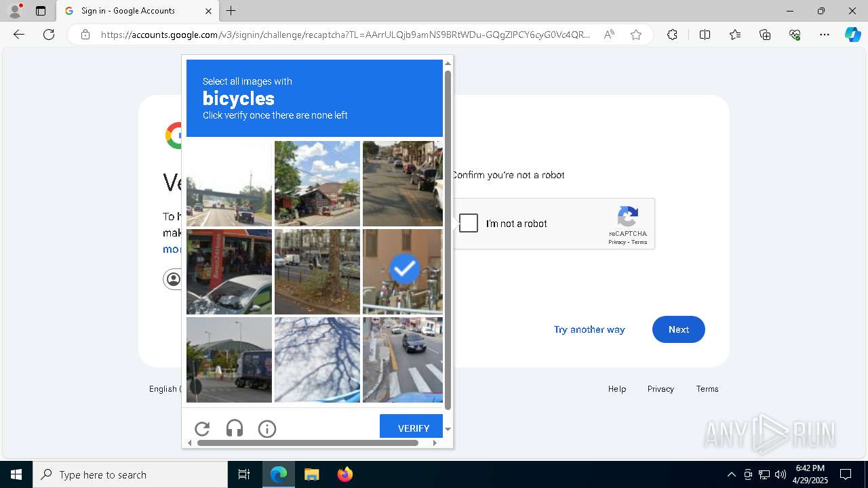
Task: Open Task View on the taskbar
Action: 244,474
